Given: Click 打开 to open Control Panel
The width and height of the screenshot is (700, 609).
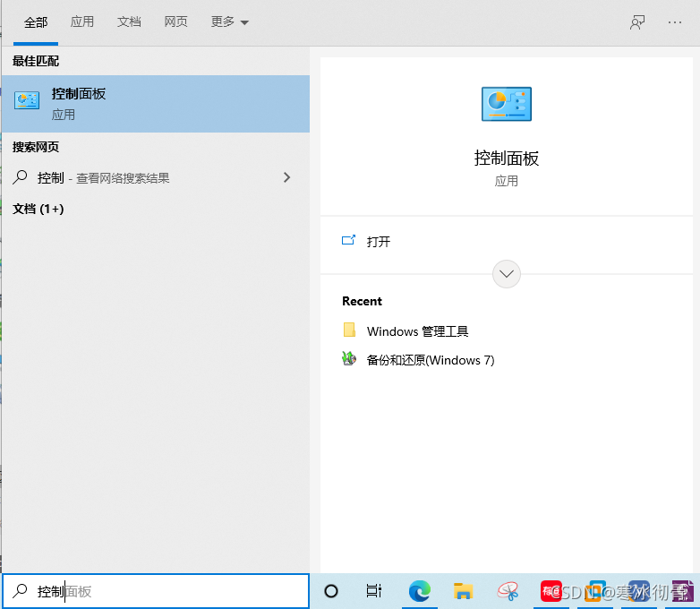Looking at the screenshot, I should [378, 242].
